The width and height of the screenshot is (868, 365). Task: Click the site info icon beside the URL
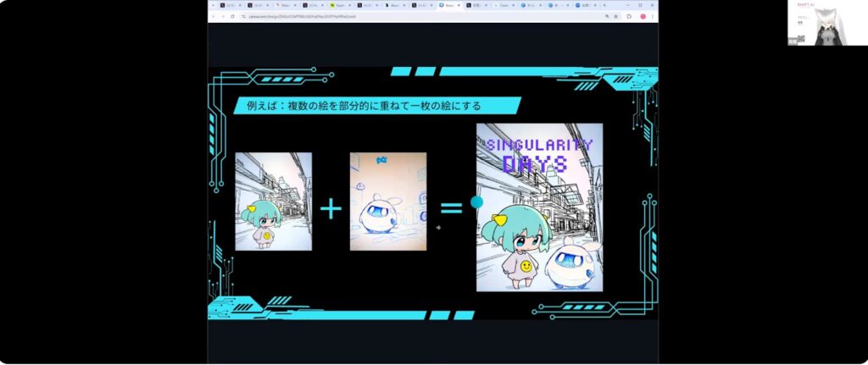pos(242,16)
